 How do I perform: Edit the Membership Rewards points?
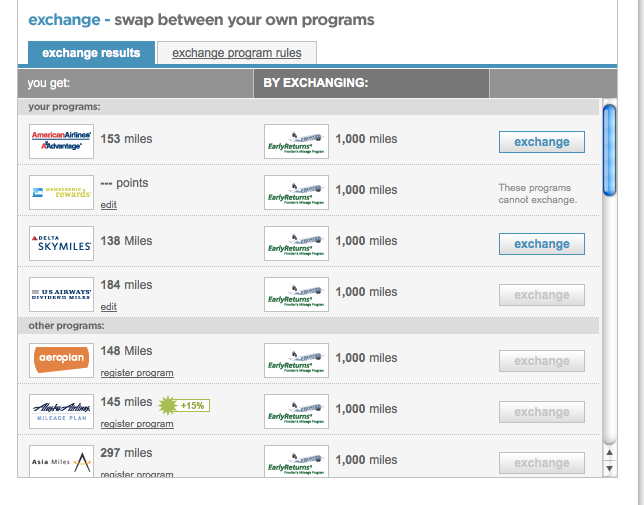(108, 204)
